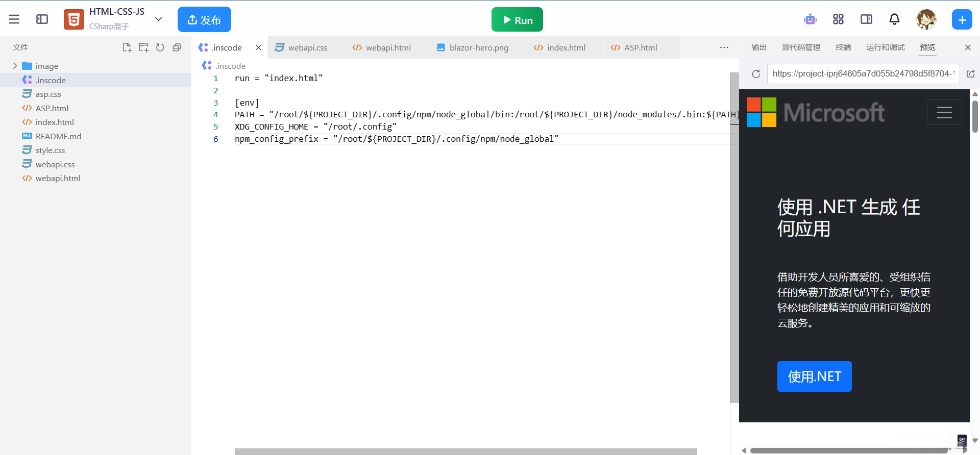
Task: Click the preview vertical scrollbar thumb
Action: pos(975,117)
